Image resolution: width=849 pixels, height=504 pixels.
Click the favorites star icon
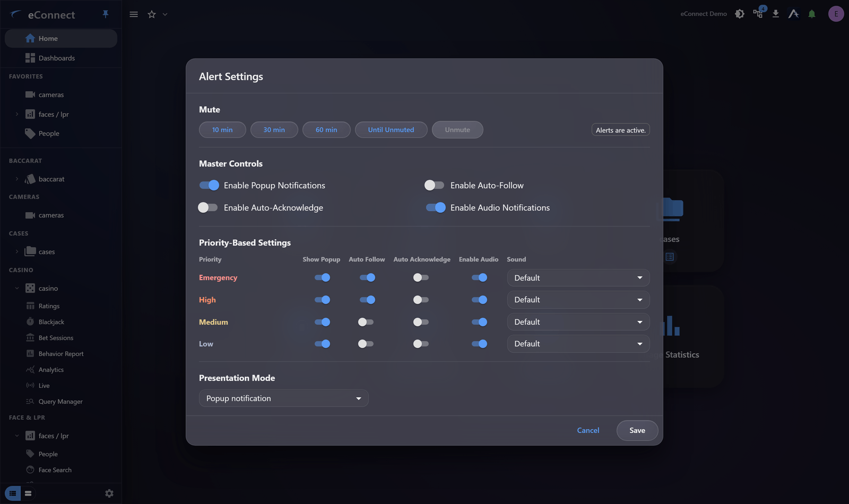coord(152,14)
